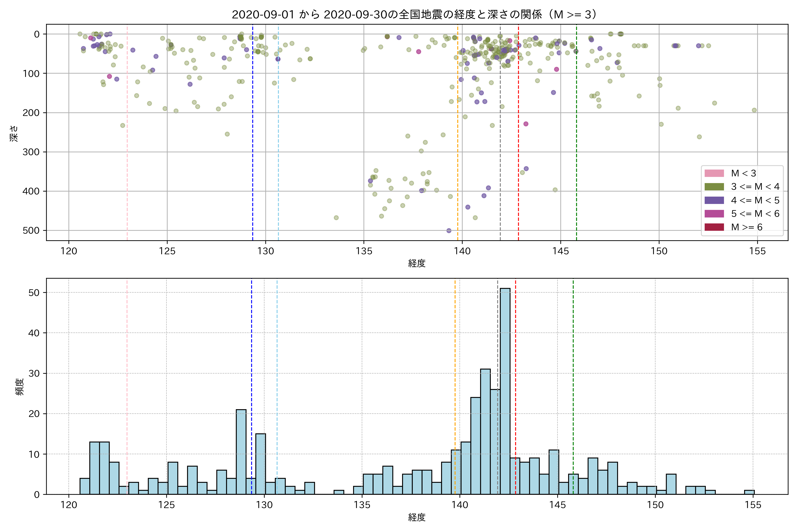
Task: Click the dark red M >= 6 legend swatch
Action: pyautogui.click(x=714, y=227)
